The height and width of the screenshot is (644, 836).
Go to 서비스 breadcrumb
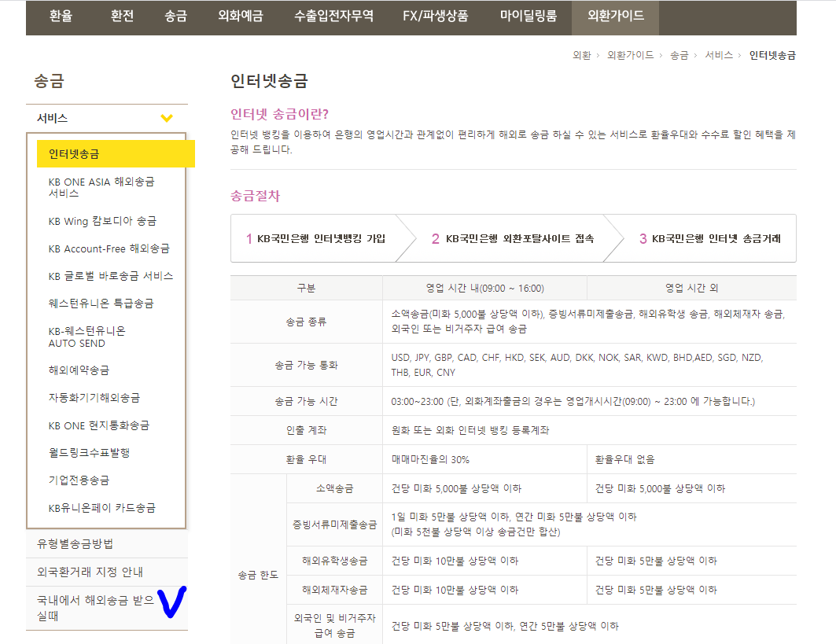click(719, 56)
